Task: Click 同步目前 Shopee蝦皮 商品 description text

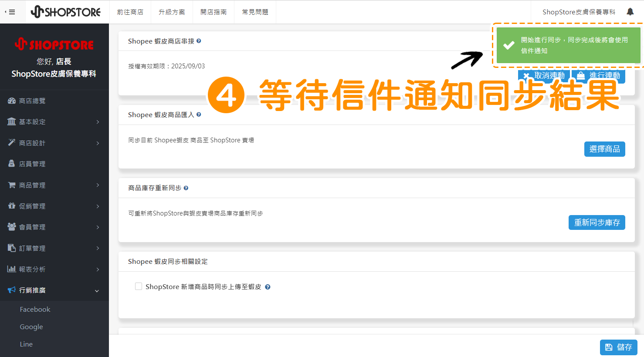Action: pos(191,140)
